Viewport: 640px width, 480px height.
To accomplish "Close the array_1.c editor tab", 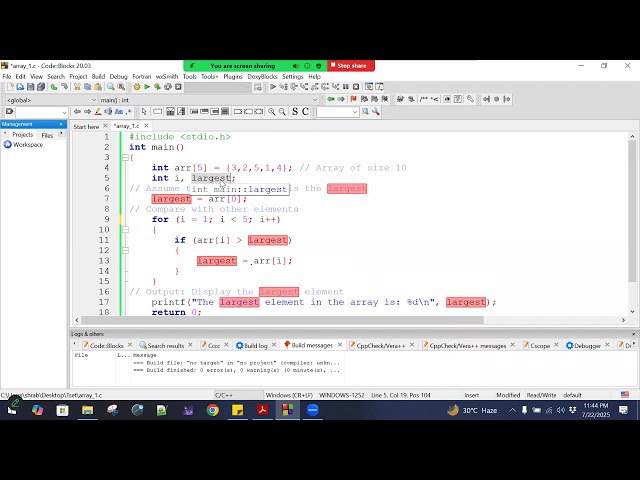I will click(146, 126).
